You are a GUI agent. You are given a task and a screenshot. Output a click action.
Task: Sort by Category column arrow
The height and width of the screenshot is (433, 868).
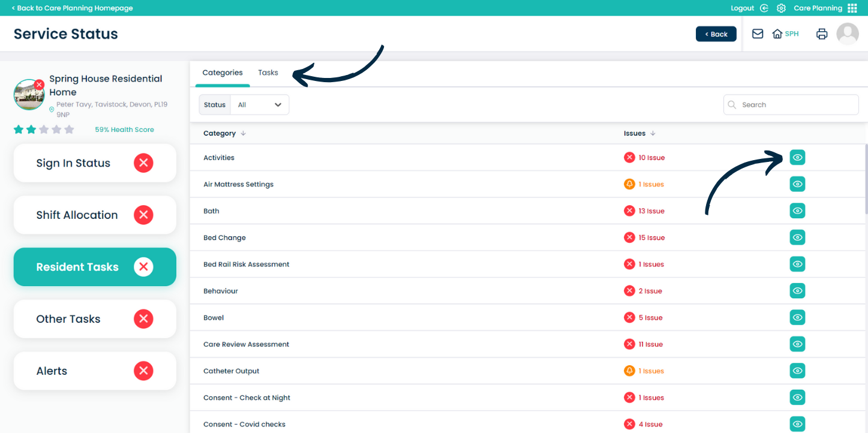243,134
